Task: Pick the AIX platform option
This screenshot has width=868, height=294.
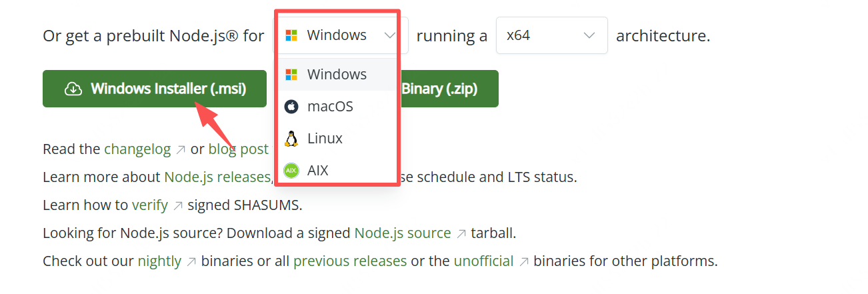Action: click(318, 171)
